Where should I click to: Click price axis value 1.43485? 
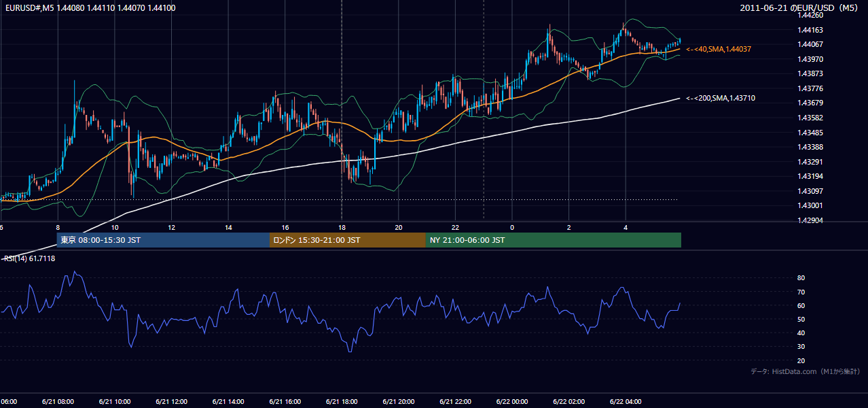(x=812, y=133)
